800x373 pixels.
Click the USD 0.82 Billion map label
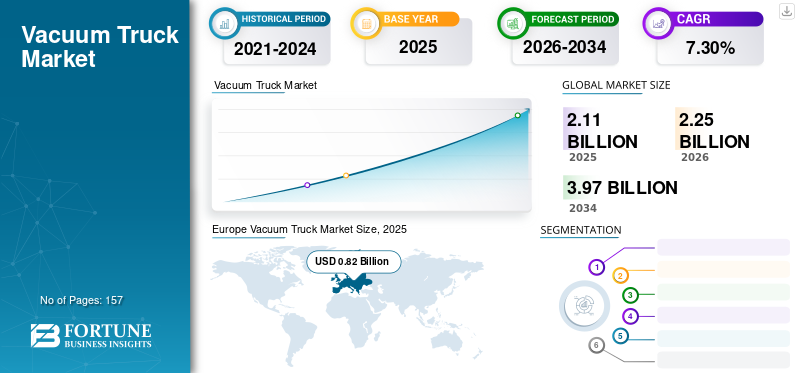[354, 262]
